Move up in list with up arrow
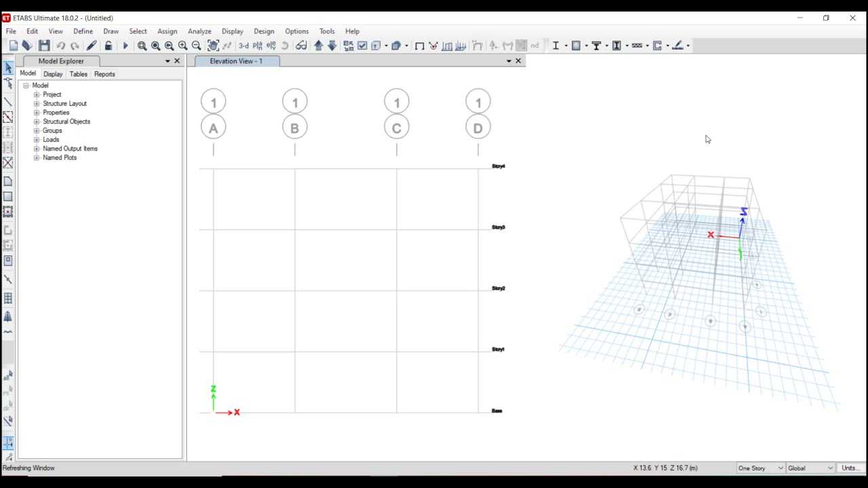The width and height of the screenshot is (868, 488). point(318,45)
